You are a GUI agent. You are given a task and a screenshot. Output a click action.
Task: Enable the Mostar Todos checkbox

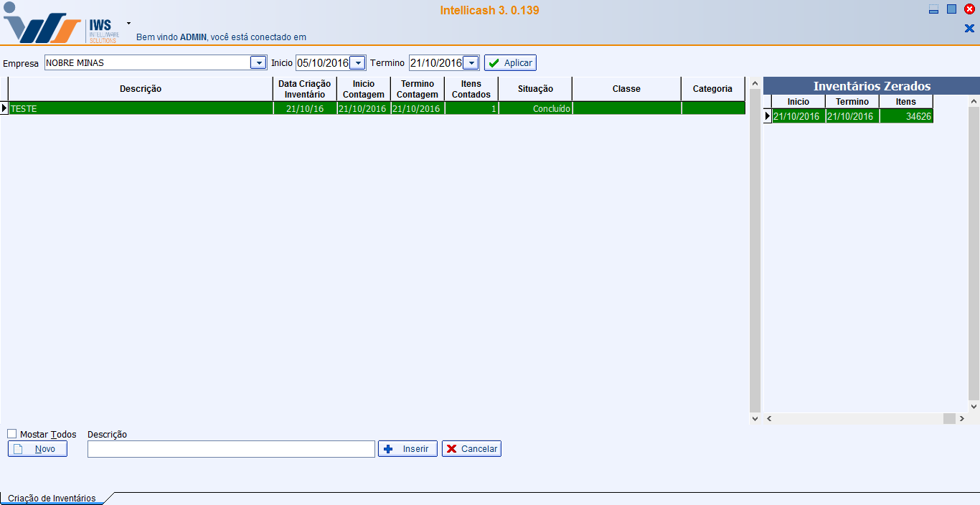[12, 434]
